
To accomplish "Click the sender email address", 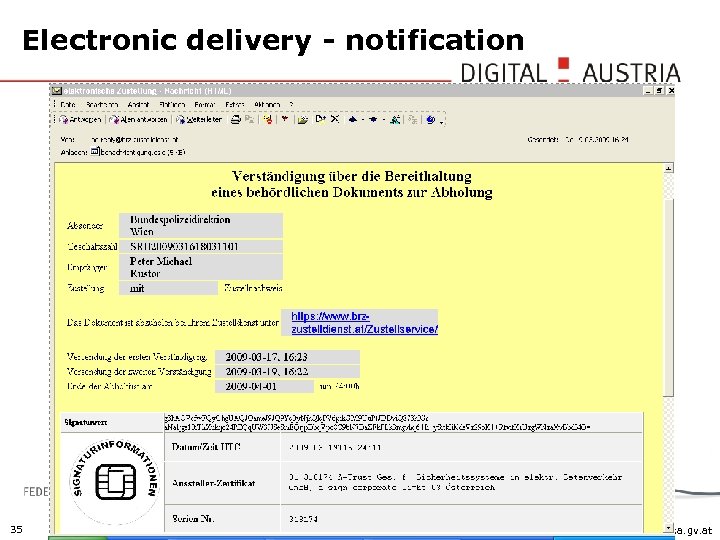I will (x=134, y=139).
